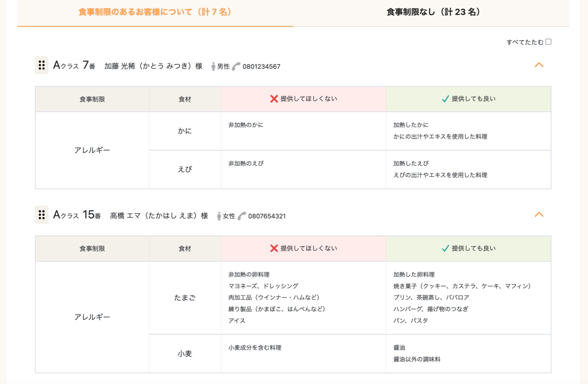The height and width of the screenshot is (384, 588).
Task: Click phone number 0801234567
Action: coord(261,67)
